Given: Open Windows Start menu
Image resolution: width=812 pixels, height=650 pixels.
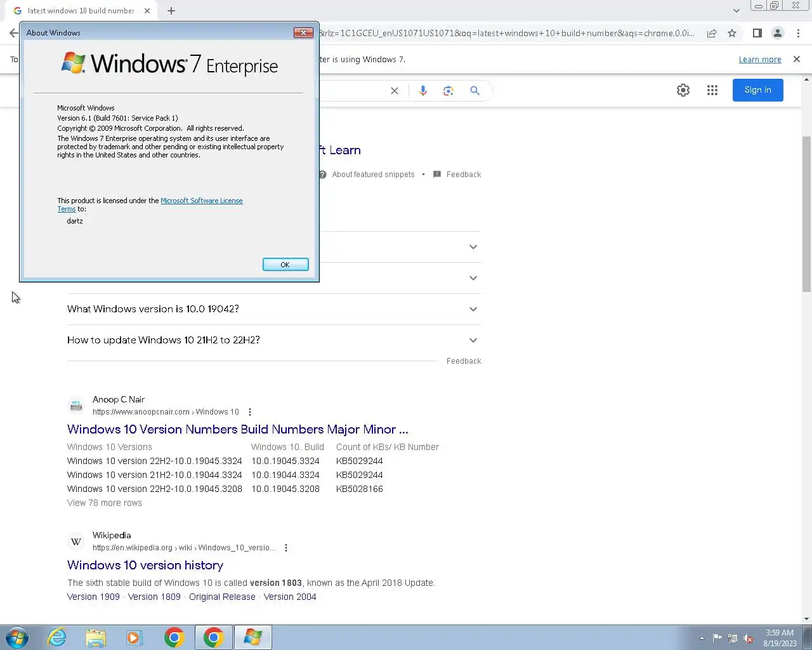Looking at the screenshot, I should [x=17, y=637].
